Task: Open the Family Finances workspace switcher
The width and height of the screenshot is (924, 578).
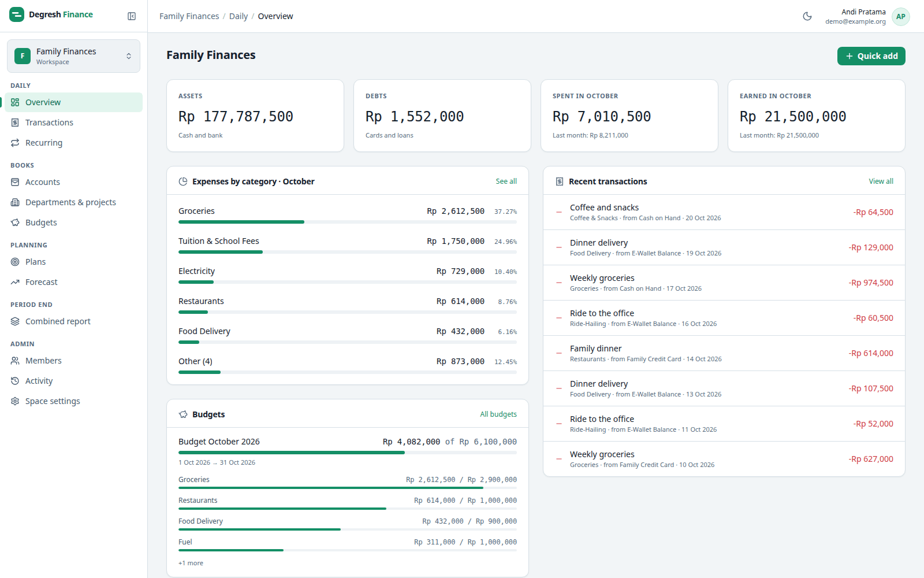Action: [x=73, y=56]
